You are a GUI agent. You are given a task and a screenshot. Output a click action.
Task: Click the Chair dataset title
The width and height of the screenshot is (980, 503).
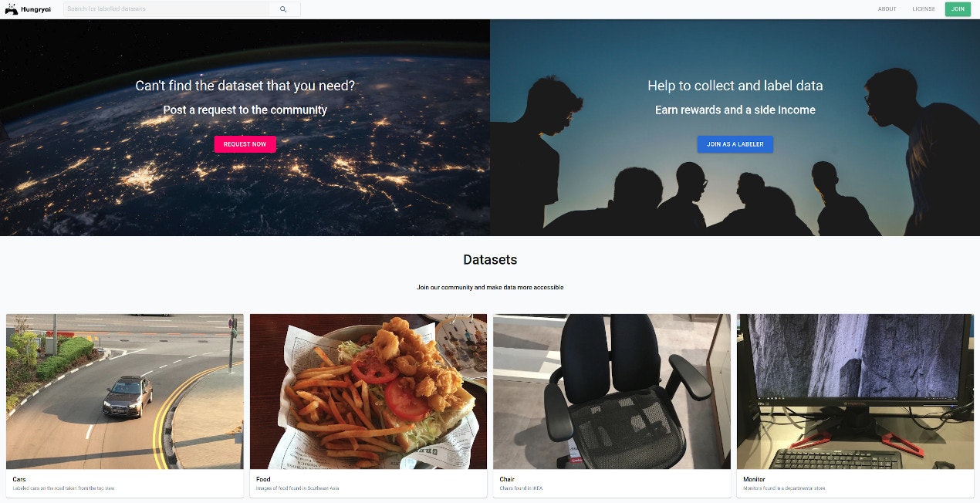tap(507, 479)
